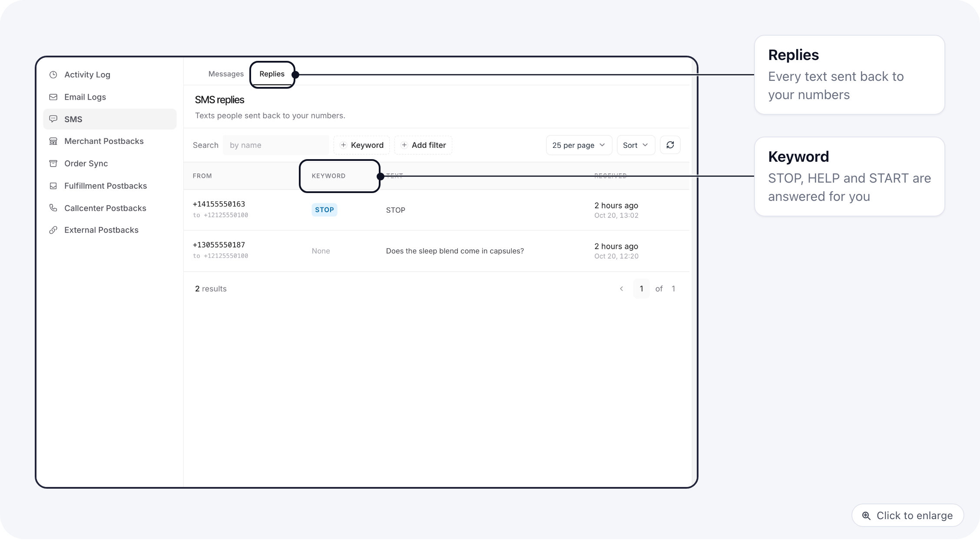The height and width of the screenshot is (540, 980).
Task: Open the Sort dropdown
Action: (636, 145)
